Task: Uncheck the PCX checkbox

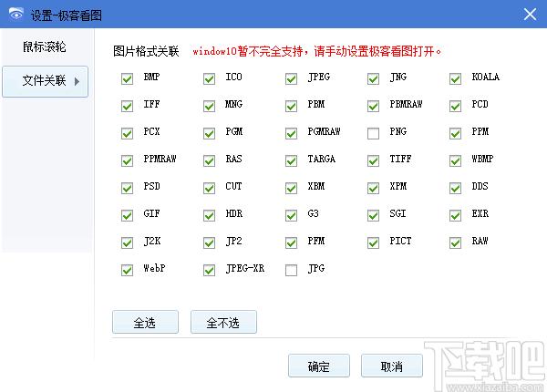Action: (127, 134)
